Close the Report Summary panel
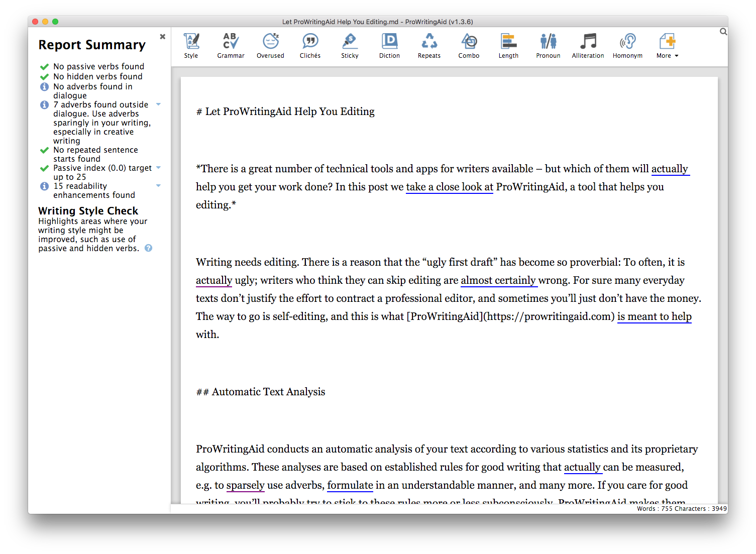 point(163,37)
